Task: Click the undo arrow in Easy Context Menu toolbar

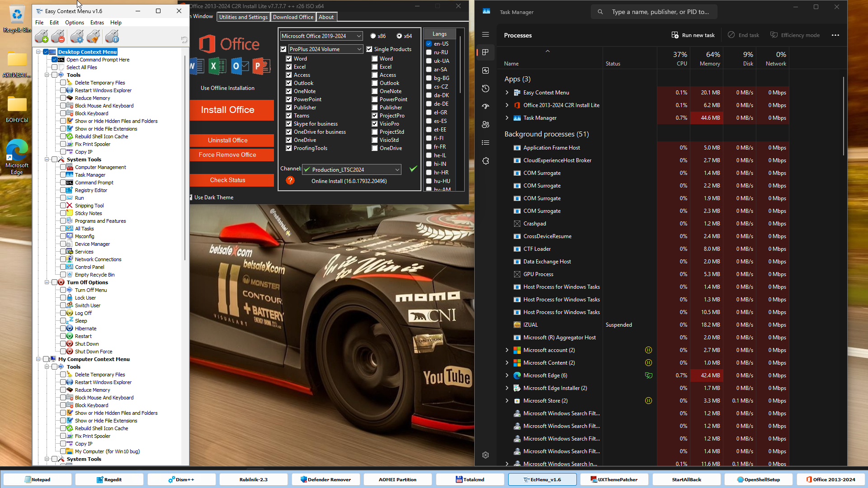Action: pos(184,40)
